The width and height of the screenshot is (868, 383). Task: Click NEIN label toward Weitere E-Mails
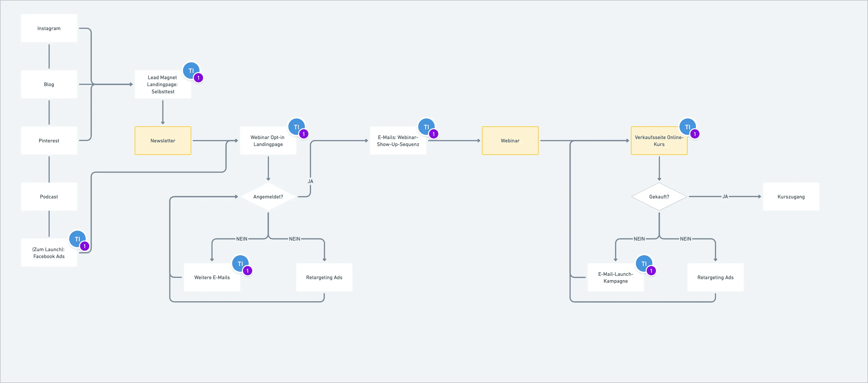click(x=242, y=239)
